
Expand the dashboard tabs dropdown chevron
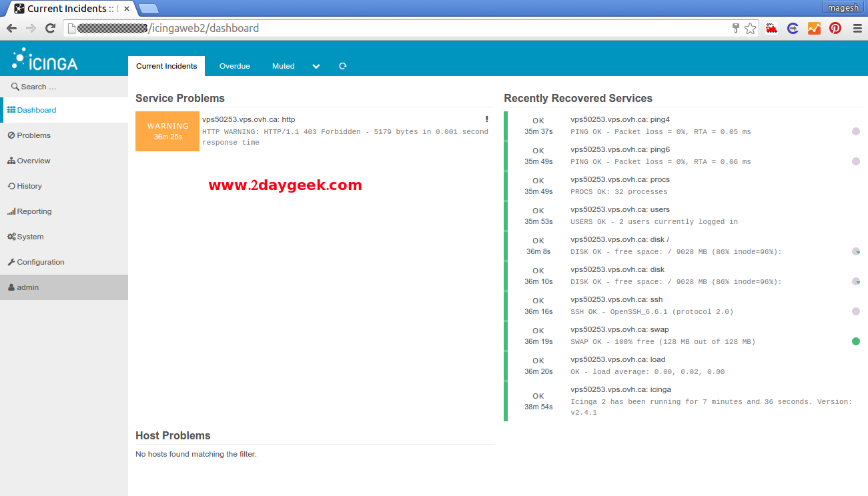[316, 66]
